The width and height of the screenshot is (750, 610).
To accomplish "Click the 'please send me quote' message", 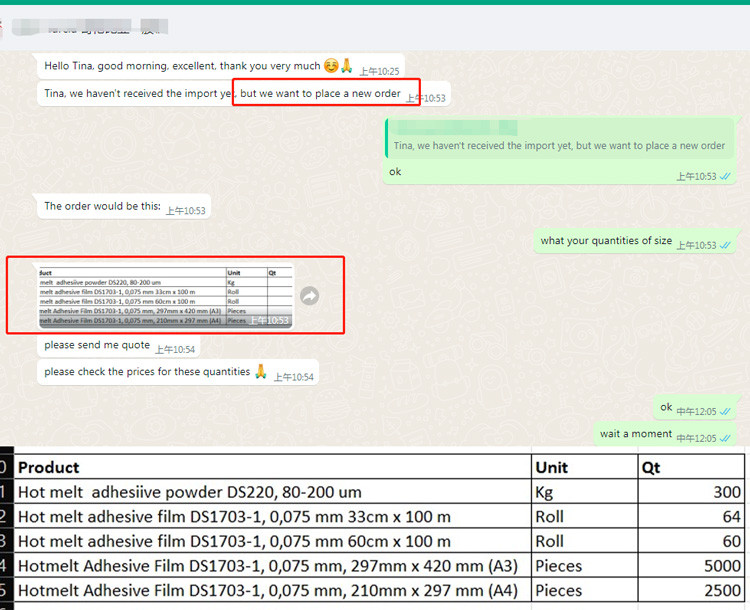I will 119,346.
